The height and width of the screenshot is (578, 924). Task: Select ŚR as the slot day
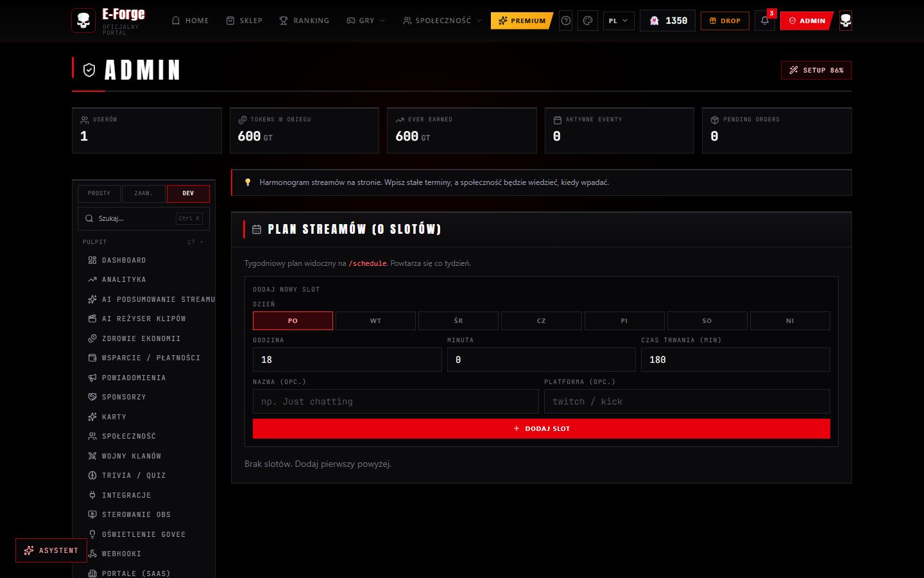point(458,320)
